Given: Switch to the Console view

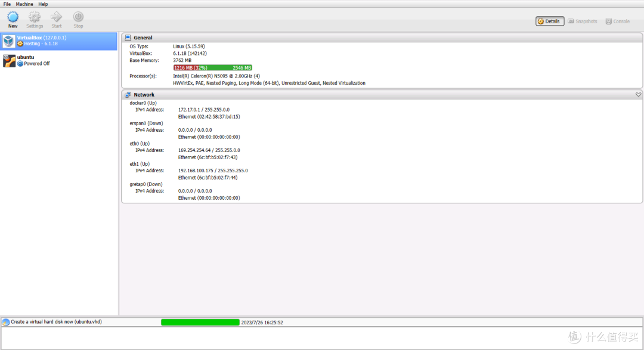Looking at the screenshot, I should 617,21.
